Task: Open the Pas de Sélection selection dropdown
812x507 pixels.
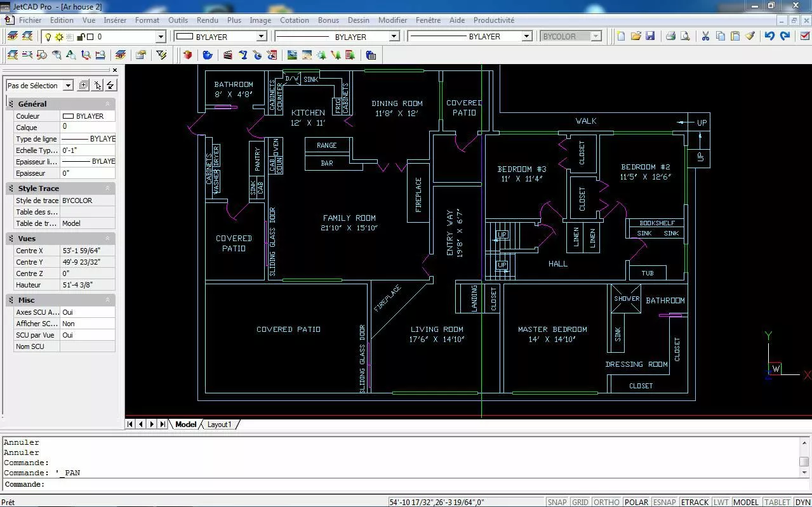Action: (x=38, y=85)
